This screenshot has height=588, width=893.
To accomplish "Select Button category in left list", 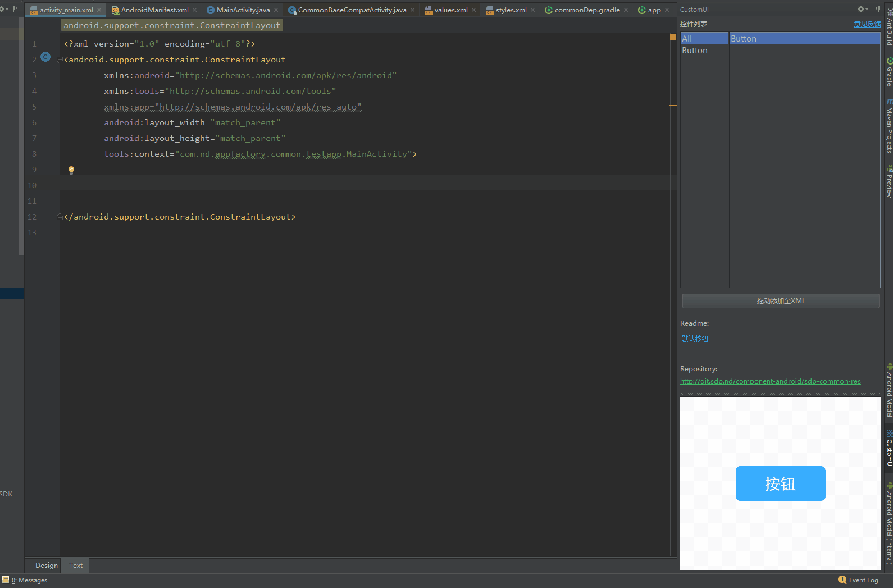I will click(704, 51).
